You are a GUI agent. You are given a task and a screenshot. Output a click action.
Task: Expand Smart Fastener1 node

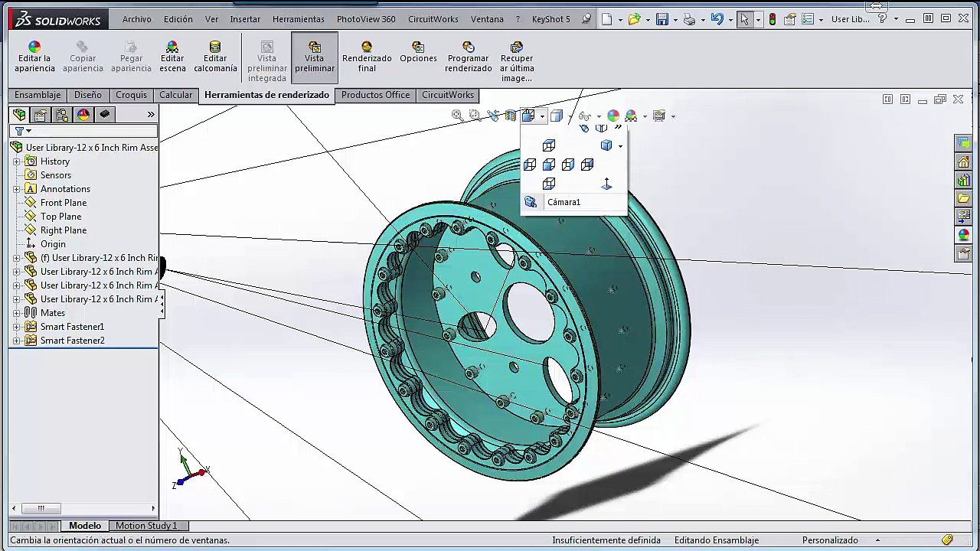(x=17, y=327)
